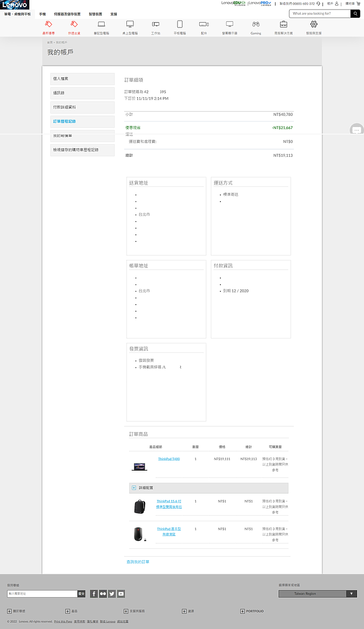Viewport: 364px width, 629px height.
Task: Open the ThinkPad T480 product link
Action: [x=169, y=459]
